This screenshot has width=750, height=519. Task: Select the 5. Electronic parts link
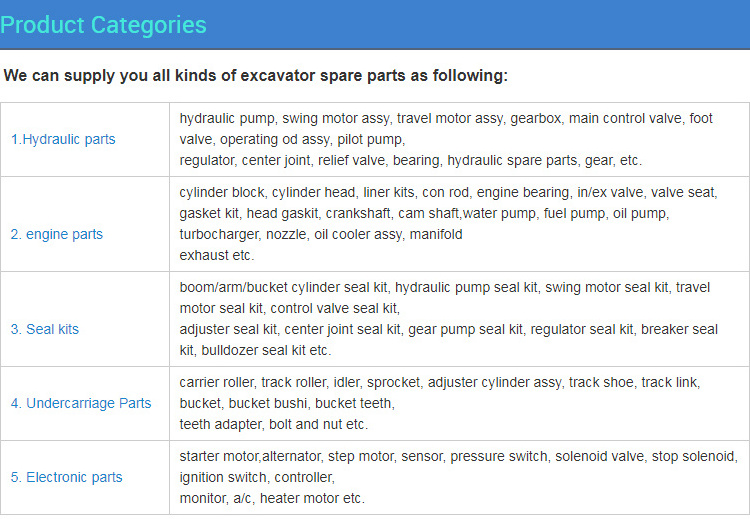tap(66, 477)
